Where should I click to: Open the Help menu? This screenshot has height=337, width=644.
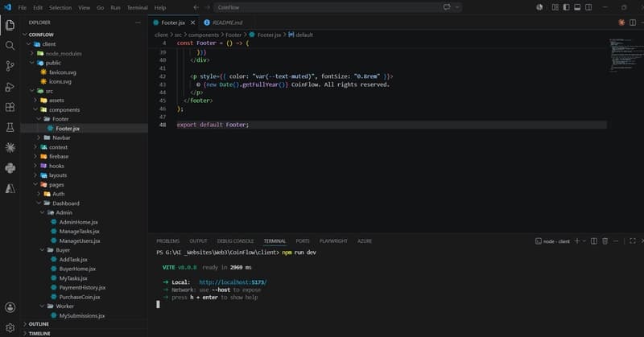[x=160, y=7]
